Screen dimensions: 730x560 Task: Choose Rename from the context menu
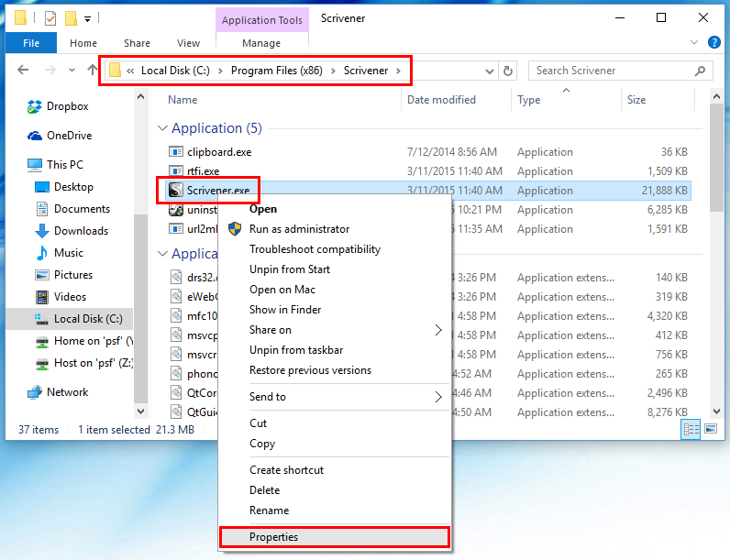pos(269,511)
